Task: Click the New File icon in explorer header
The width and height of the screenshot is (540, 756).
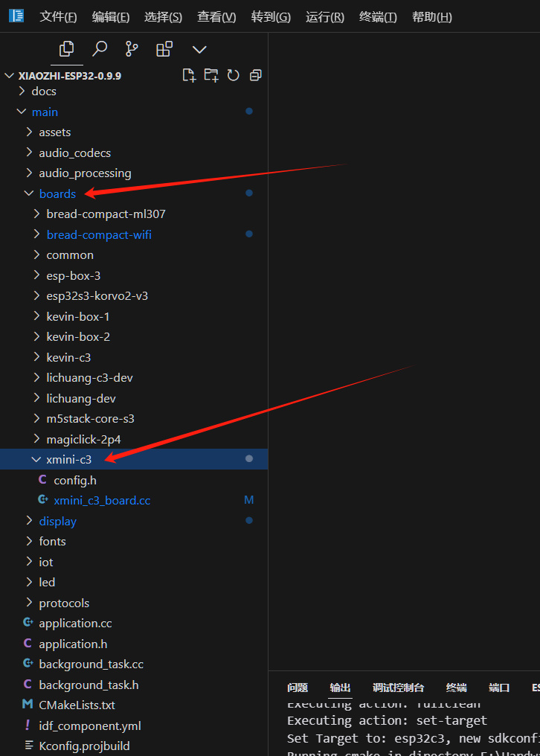Action: click(189, 75)
